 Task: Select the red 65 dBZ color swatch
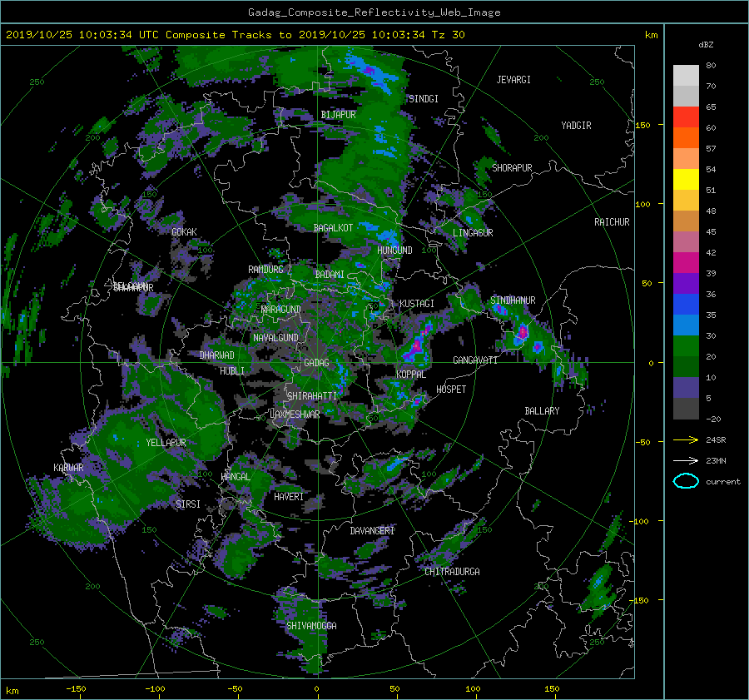click(686, 117)
